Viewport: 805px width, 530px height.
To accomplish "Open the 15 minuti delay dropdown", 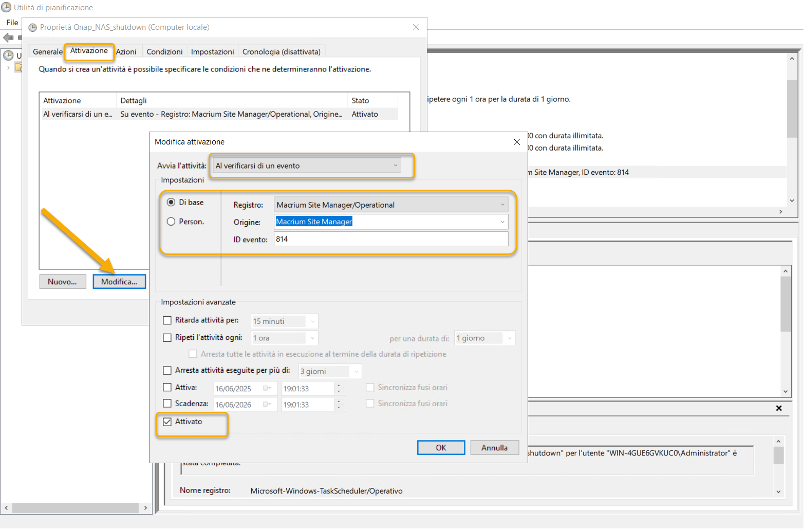I will [284, 321].
